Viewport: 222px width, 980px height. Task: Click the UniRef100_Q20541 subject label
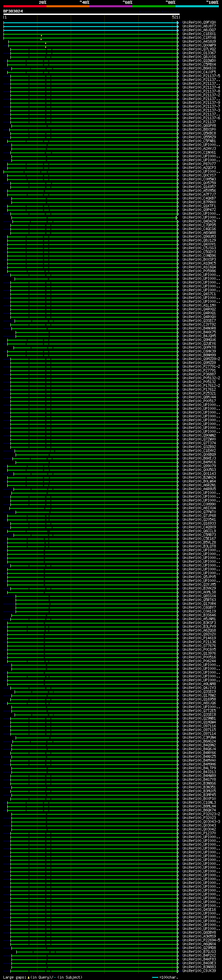pyautogui.click(x=199, y=519)
